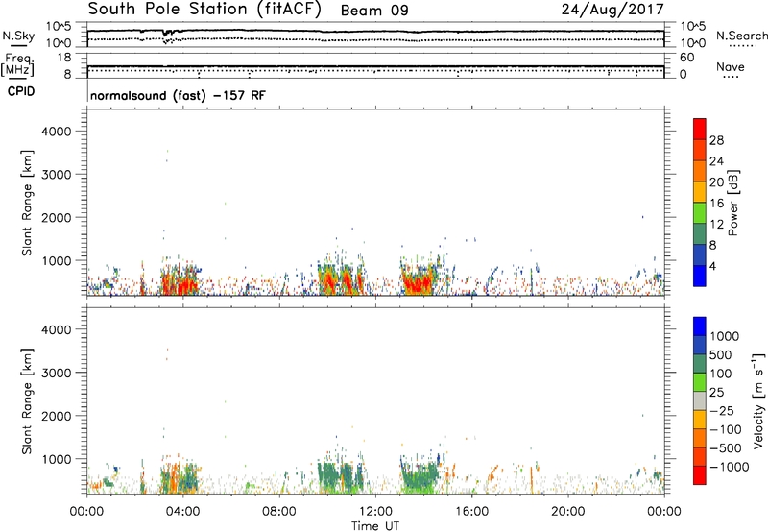
Task: Click the '16:00' time axis tick label
Action: tap(471, 512)
